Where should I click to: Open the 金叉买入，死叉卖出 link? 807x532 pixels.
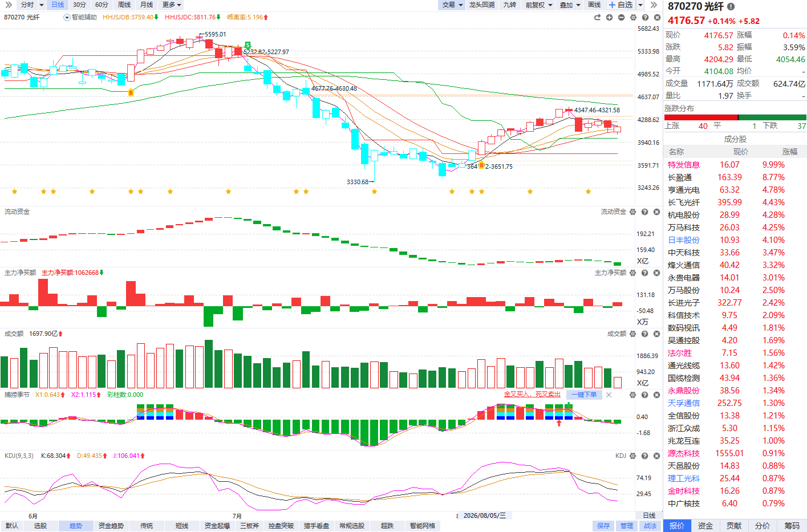532,395
